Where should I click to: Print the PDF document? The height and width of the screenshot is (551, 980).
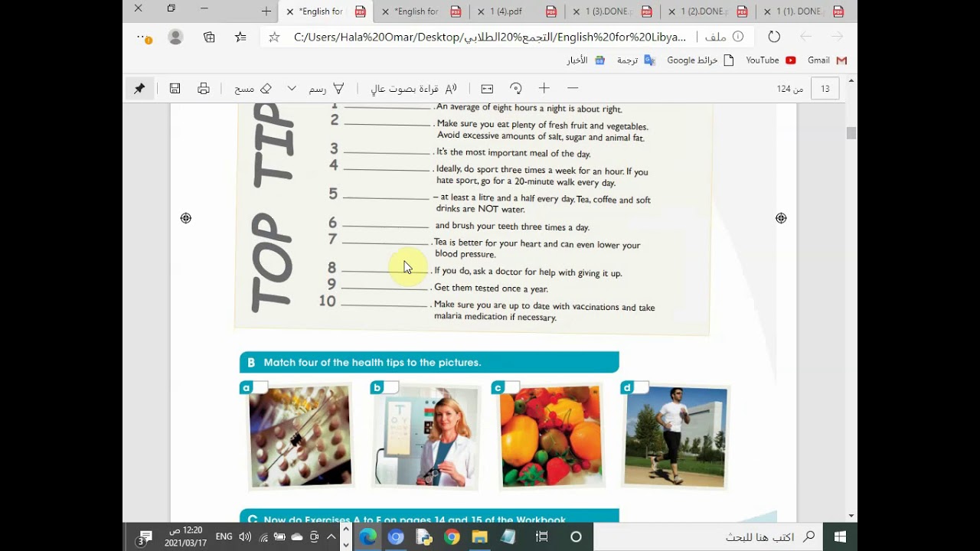tap(204, 89)
